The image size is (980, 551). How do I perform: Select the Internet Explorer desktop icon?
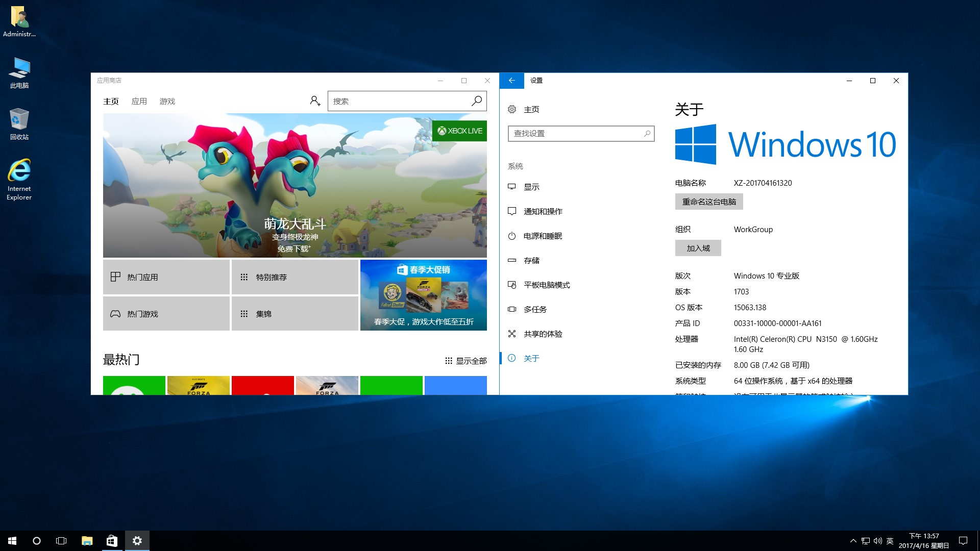(x=19, y=180)
